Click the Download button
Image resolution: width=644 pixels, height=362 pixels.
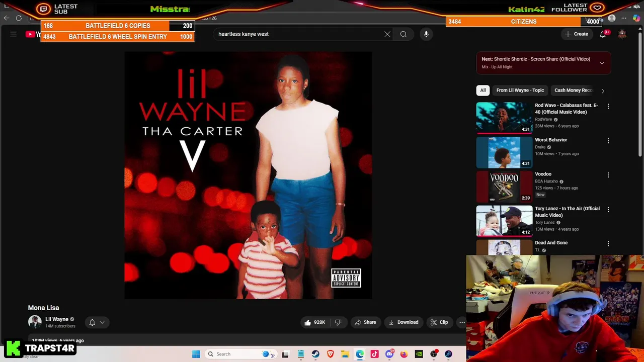[404, 322]
